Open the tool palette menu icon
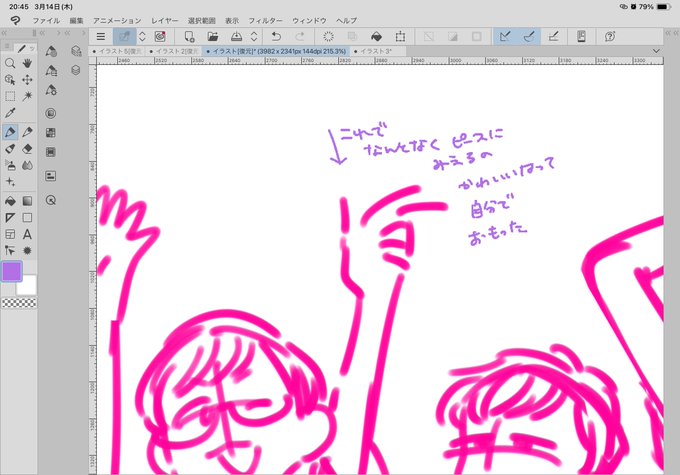 click(7, 46)
